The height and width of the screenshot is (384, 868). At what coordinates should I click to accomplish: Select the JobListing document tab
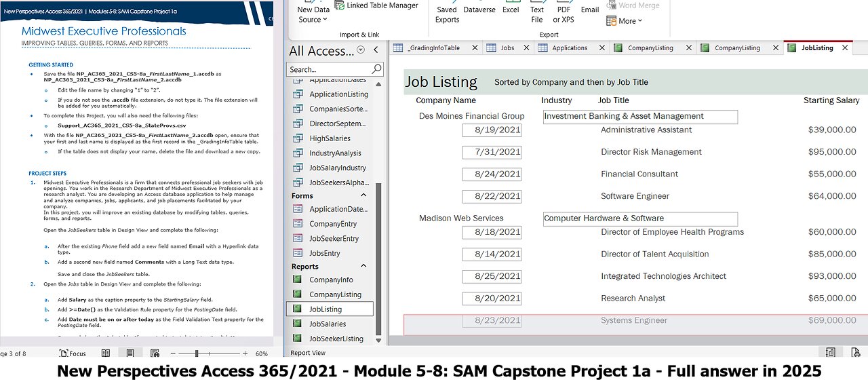pyautogui.click(x=817, y=48)
